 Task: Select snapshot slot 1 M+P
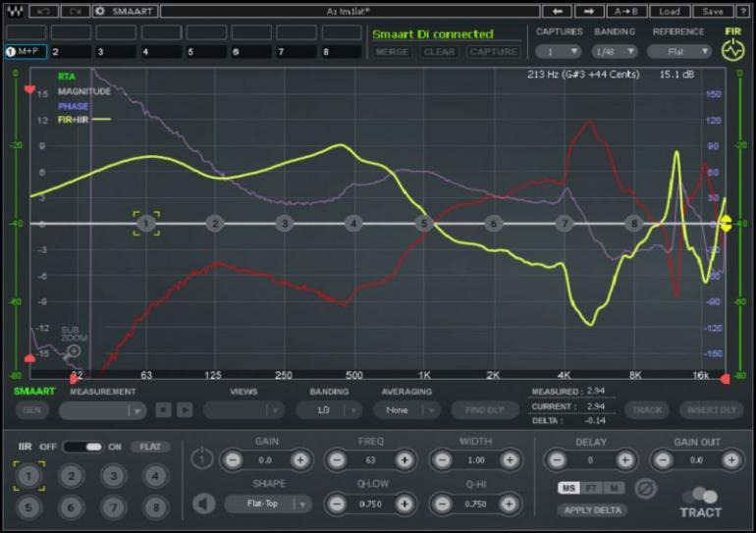[x=27, y=51]
